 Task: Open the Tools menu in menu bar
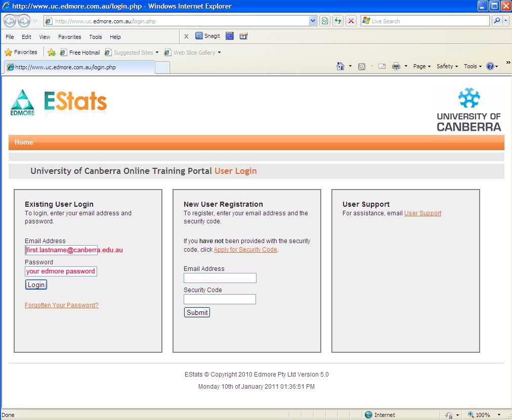(96, 37)
